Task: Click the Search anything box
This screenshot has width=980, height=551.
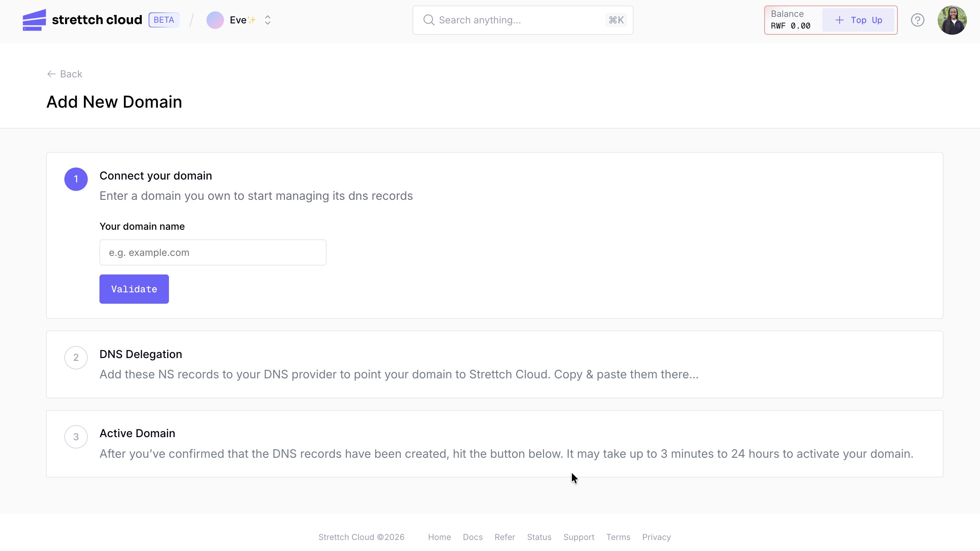Action: [523, 20]
